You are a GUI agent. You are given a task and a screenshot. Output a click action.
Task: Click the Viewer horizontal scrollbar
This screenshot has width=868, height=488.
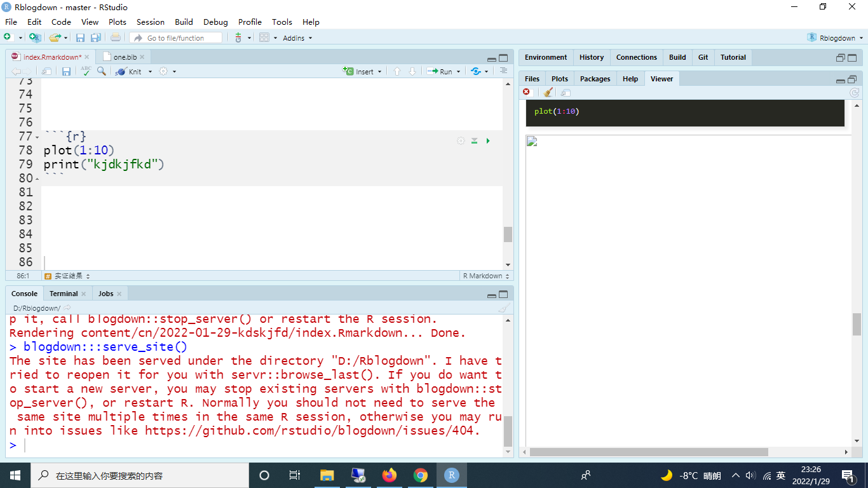pos(648,452)
